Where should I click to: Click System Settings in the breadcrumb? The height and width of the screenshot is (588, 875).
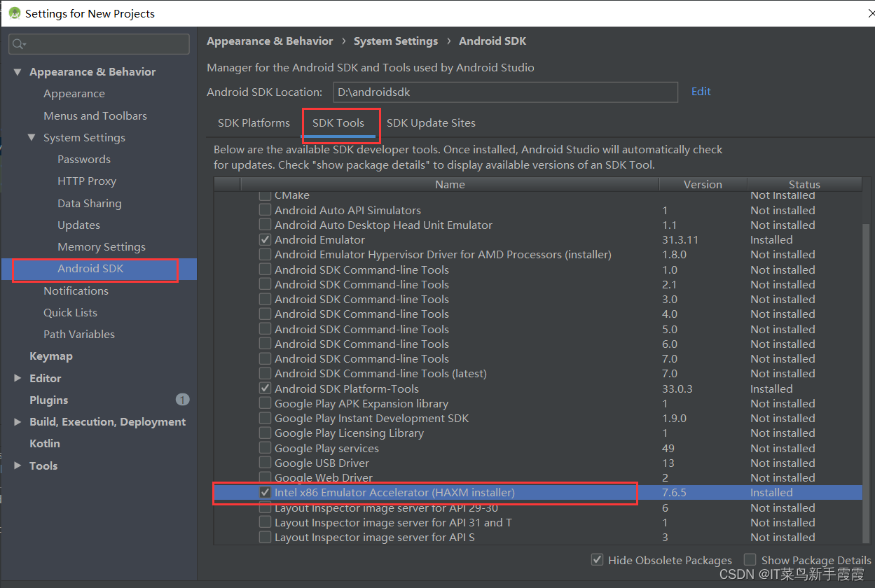point(396,41)
